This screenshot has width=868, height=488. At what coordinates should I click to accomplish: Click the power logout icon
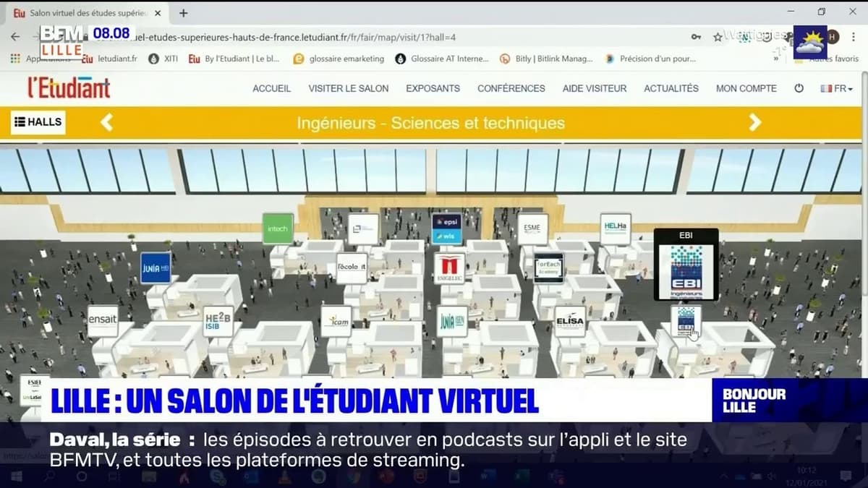(x=799, y=88)
